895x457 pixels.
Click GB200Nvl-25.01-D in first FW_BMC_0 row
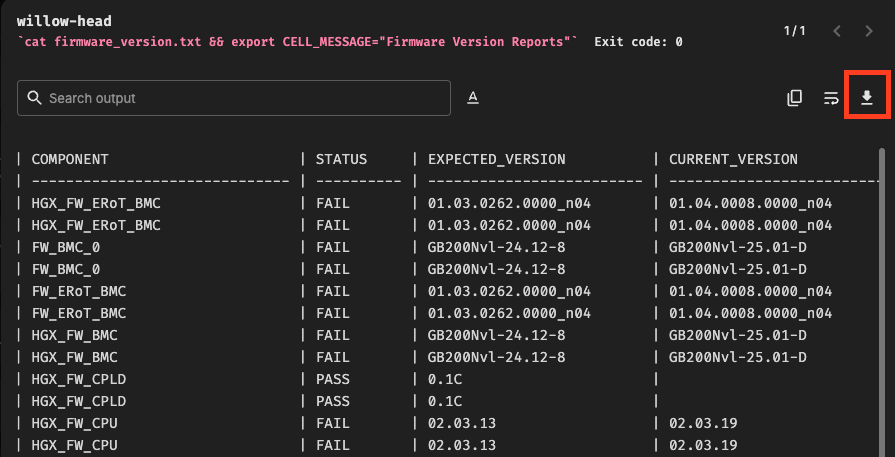(x=737, y=248)
